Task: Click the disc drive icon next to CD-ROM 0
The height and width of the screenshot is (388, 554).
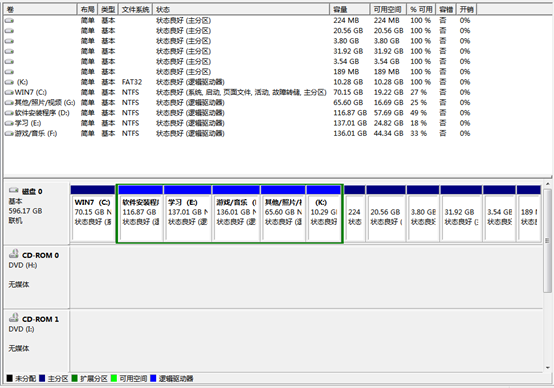Action: pos(13,254)
